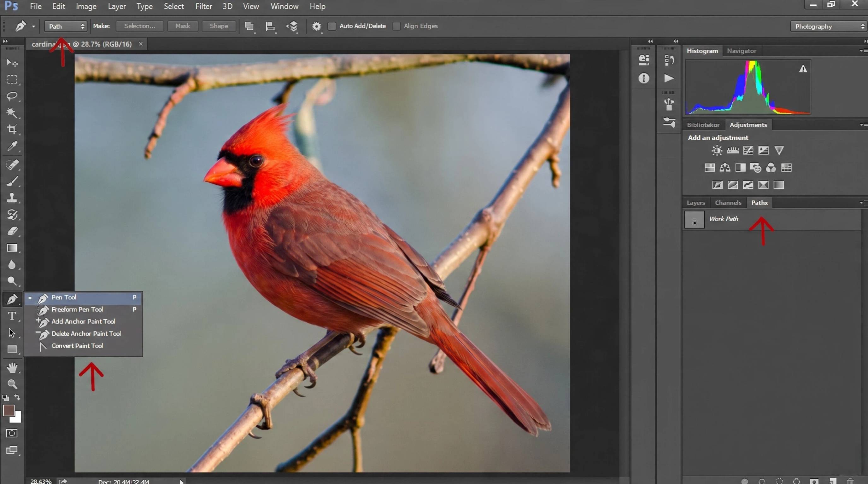Open the Layer menu
Viewport: 868px width, 484px height.
[117, 6]
